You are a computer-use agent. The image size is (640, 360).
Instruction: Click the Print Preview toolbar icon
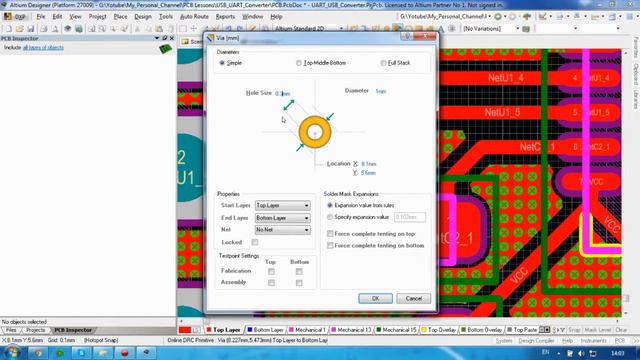pyautogui.click(x=55, y=29)
